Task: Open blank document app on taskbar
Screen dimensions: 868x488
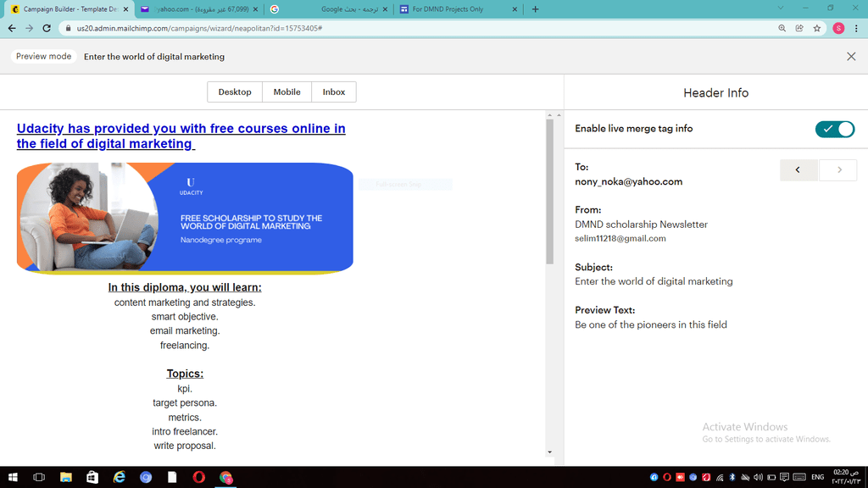Action: pos(172,477)
